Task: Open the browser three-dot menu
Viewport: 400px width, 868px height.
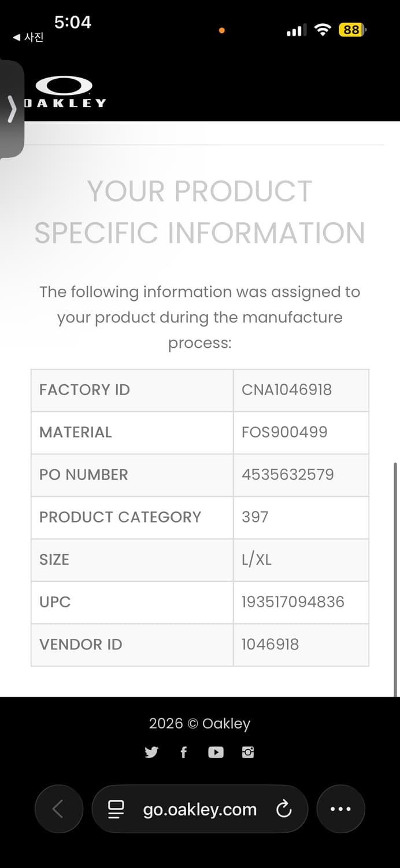Action: 340,809
